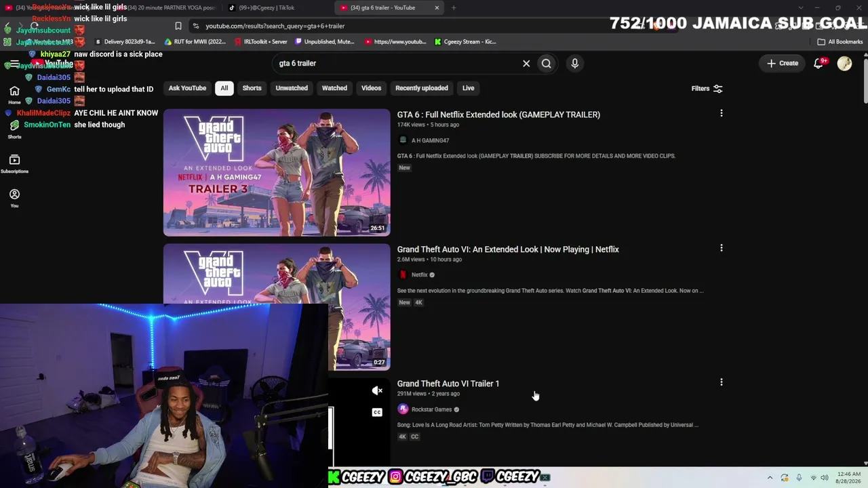
Task: Open options for GTA 6 Netflix Extended look video
Action: [x=722, y=113]
